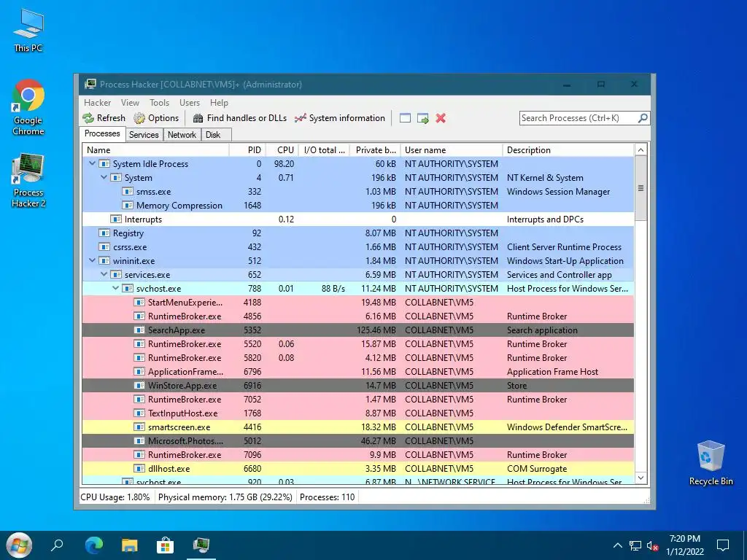Select RuntimeBroker.exe with PID 5520
The image size is (747, 560).
coord(357,344)
